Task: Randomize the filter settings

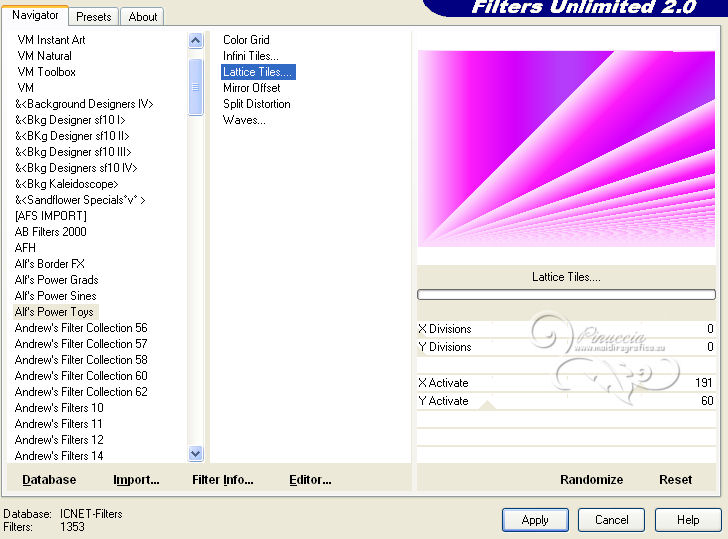Action: 592,480
